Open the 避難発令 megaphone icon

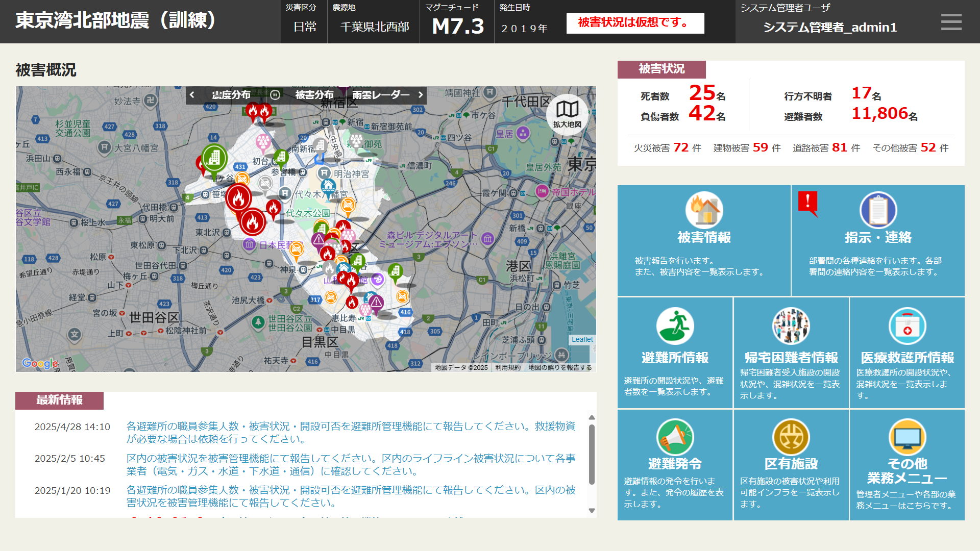coord(675,437)
